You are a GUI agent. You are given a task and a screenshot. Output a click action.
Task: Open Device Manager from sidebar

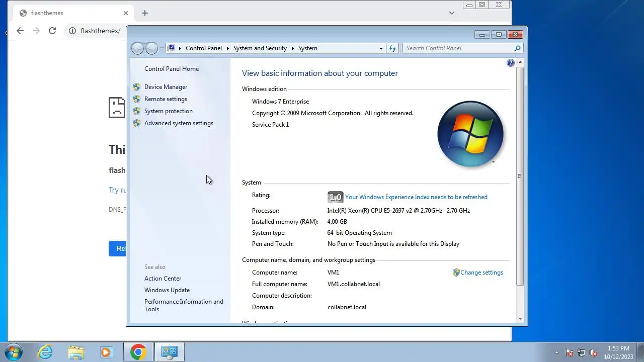(166, 87)
